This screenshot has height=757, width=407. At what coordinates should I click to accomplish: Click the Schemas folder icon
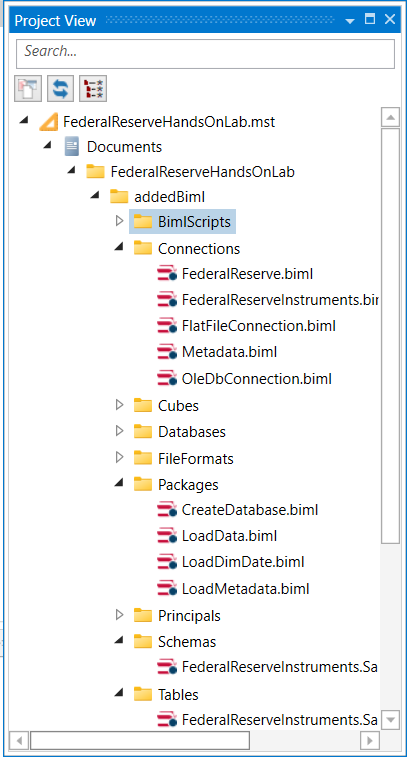tap(143, 642)
